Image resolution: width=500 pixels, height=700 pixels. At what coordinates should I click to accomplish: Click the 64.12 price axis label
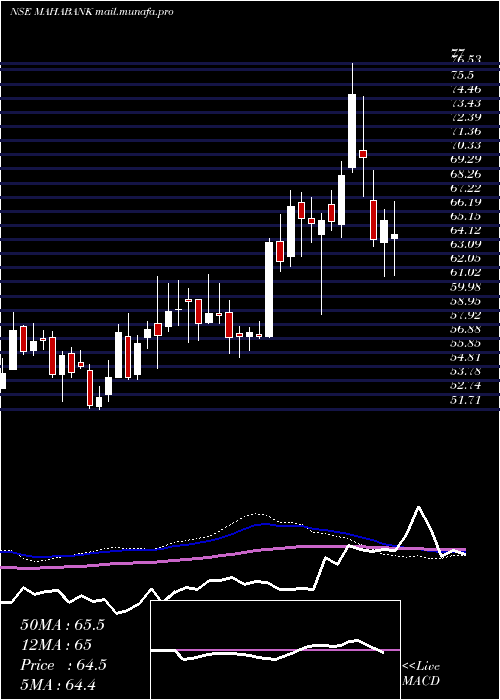[x=467, y=230]
